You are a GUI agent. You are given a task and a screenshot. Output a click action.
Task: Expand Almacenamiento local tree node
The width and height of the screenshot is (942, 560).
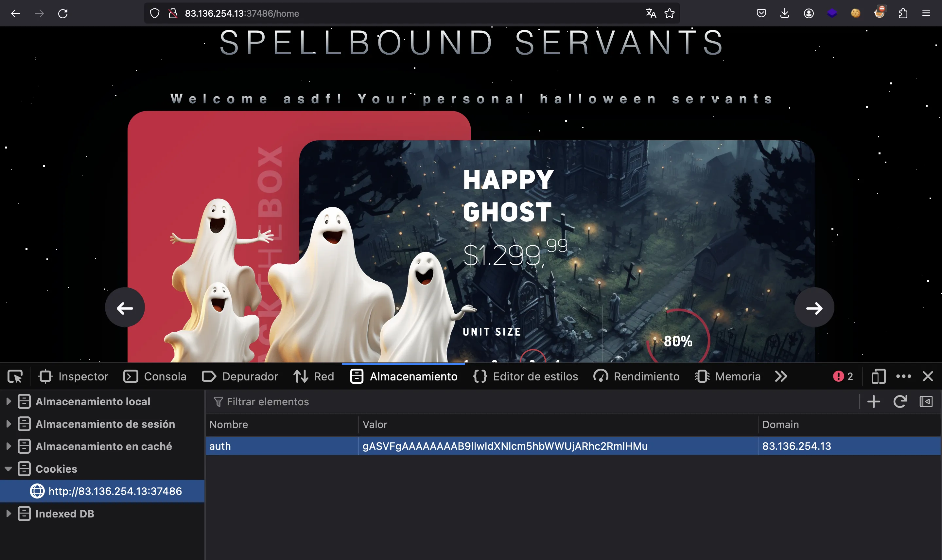click(8, 401)
